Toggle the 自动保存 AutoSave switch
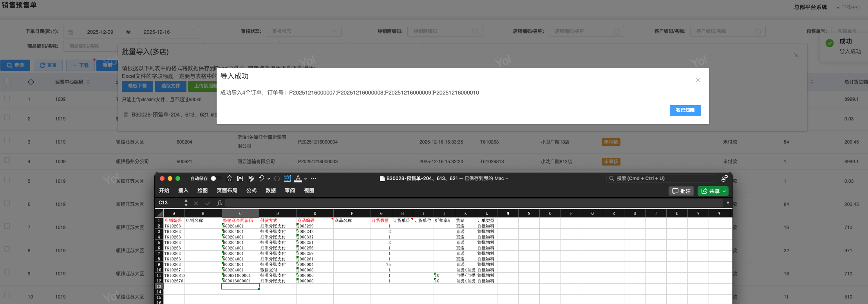868x304 pixels. click(215, 178)
